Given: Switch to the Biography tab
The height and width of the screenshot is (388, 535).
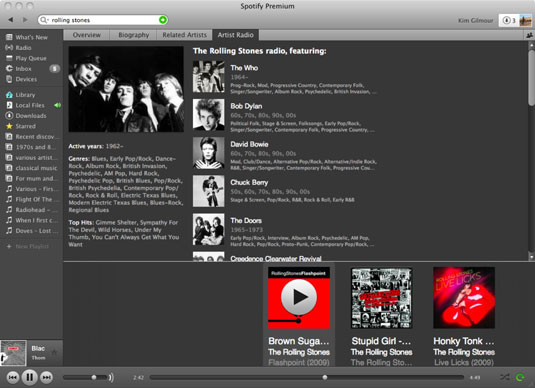Looking at the screenshot, I should [x=133, y=35].
